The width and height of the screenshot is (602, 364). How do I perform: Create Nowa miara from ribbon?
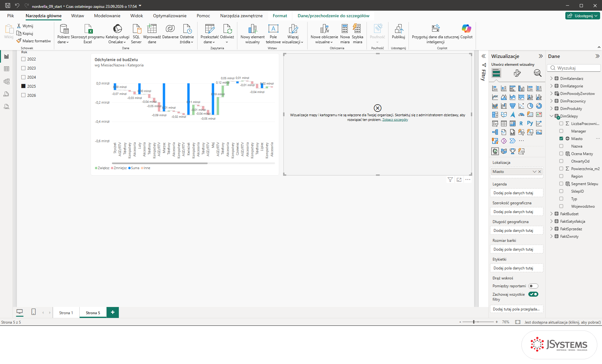click(345, 34)
